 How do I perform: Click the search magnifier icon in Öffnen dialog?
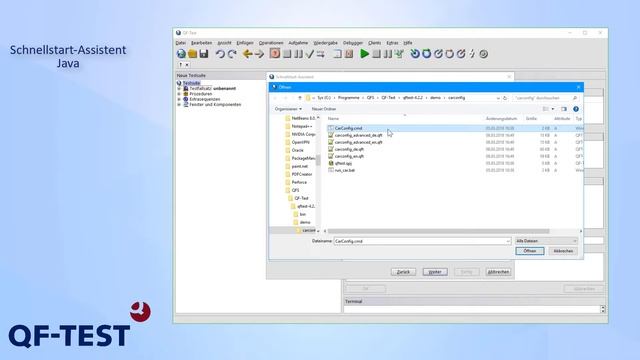575,98
